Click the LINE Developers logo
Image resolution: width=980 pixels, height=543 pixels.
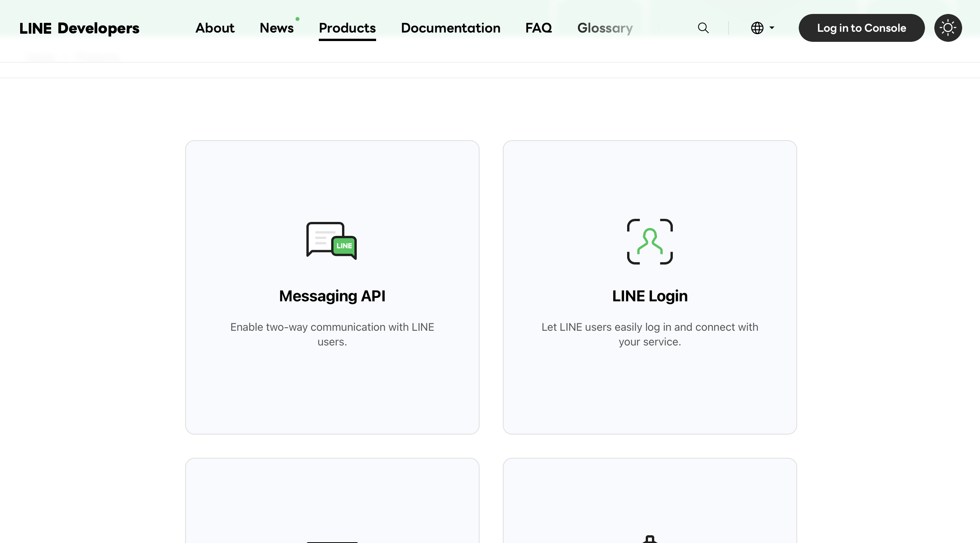(79, 28)
